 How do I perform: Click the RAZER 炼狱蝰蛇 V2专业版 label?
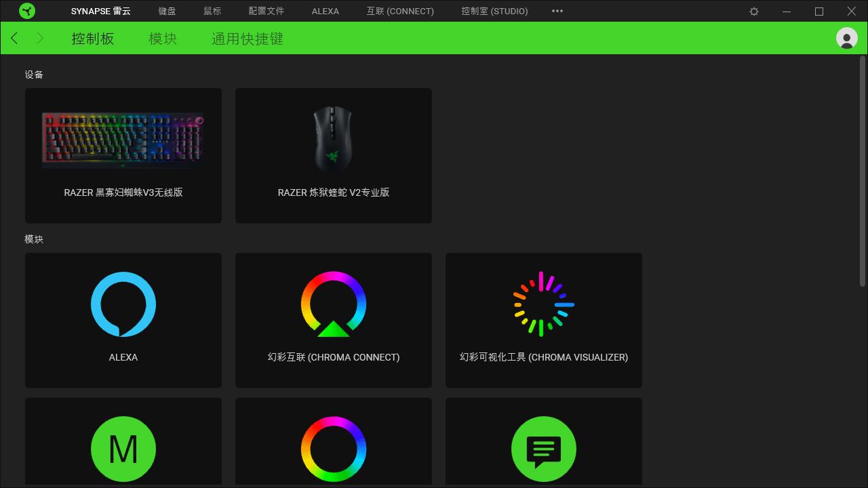334,192
